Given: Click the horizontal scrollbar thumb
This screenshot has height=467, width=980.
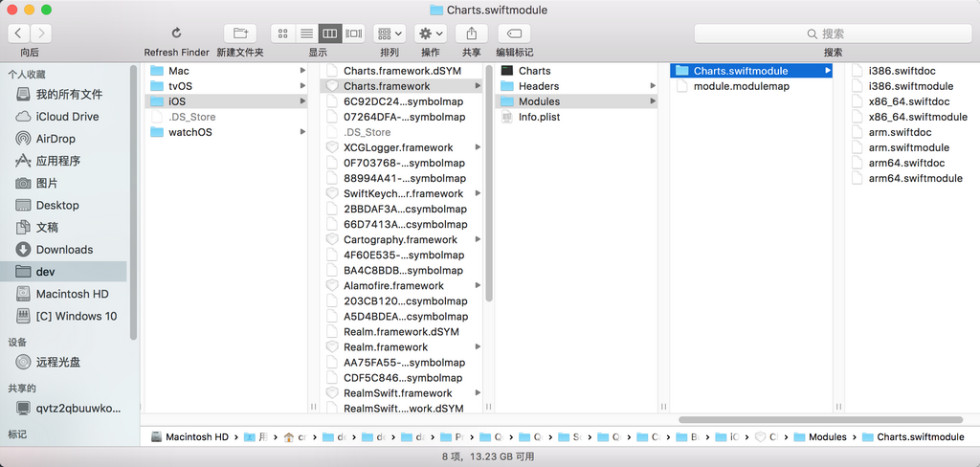Looking at the screenshot, I should click(820, 419).
